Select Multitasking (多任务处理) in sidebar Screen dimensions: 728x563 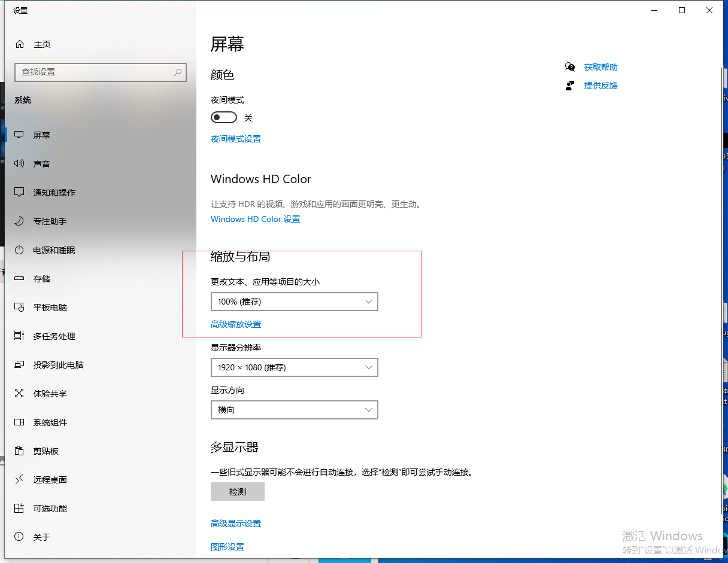[x=54, y=336]
